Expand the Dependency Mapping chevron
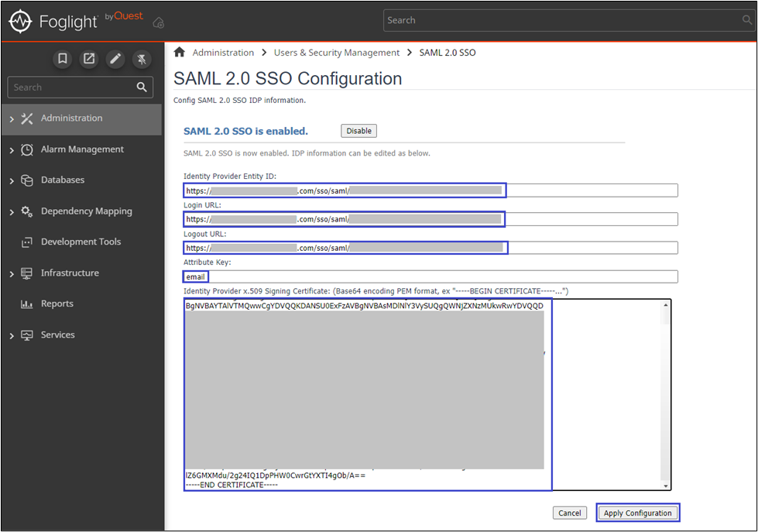 tap(12, 212)
